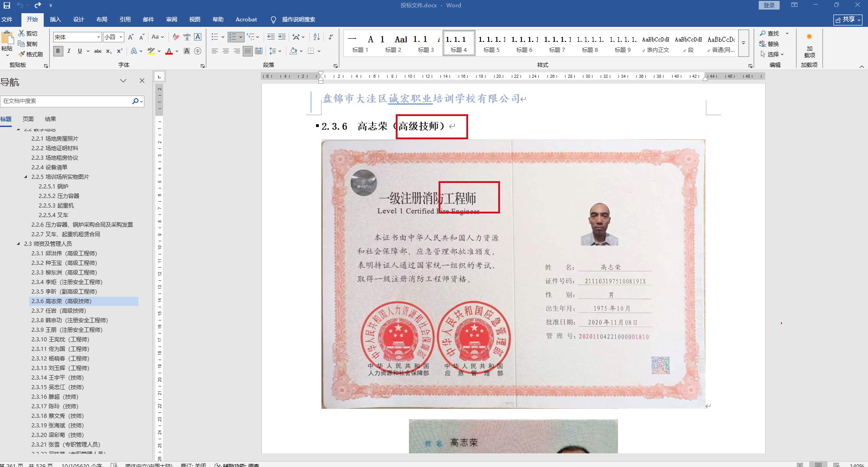Apply paragraph shading with paint bucket
Image resolution: width=868 pixels, height=467 pixels.
click(x=294, y=51)
